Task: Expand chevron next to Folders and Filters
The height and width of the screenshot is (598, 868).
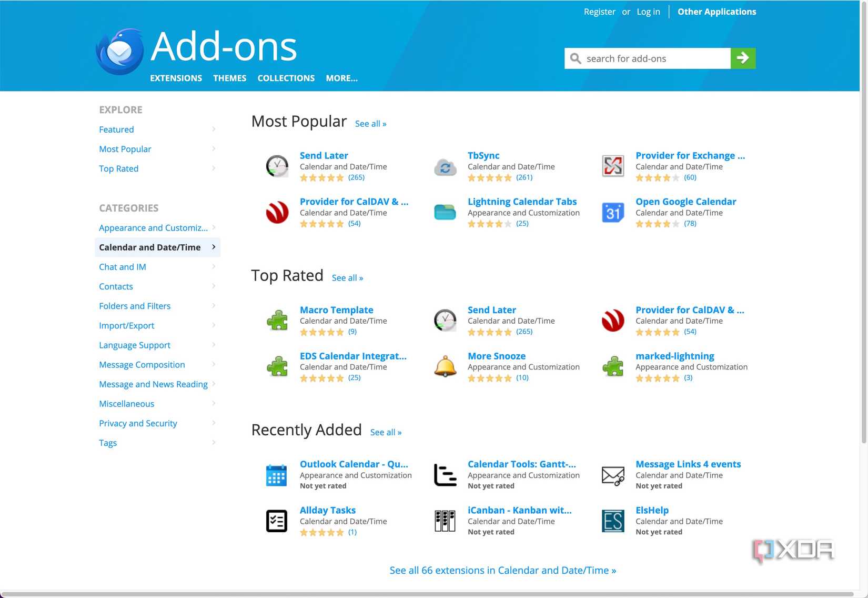Action: [214, 305]
